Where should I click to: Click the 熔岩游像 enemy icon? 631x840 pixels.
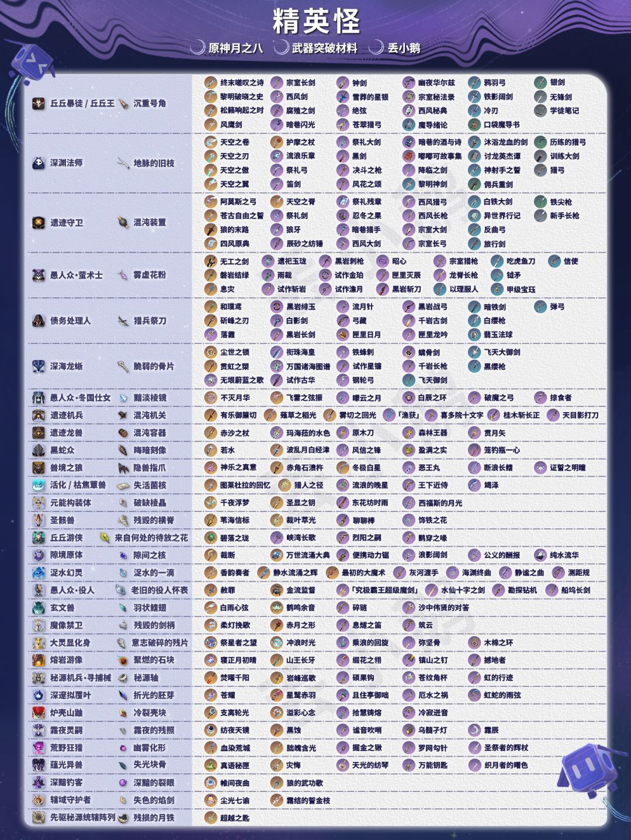[39, 660]
